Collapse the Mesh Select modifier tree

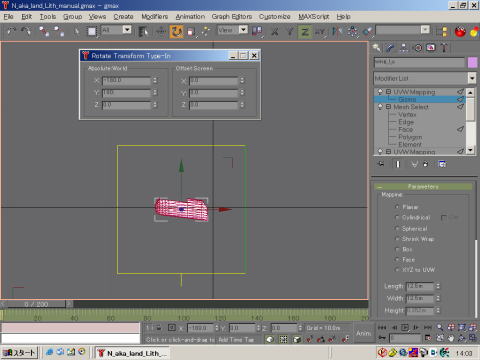[x=388, y=107]
